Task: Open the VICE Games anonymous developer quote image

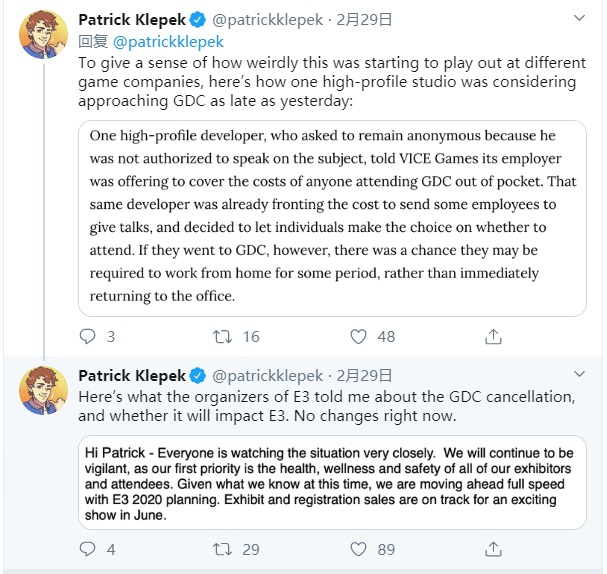Action: click(x=331, y=216)
